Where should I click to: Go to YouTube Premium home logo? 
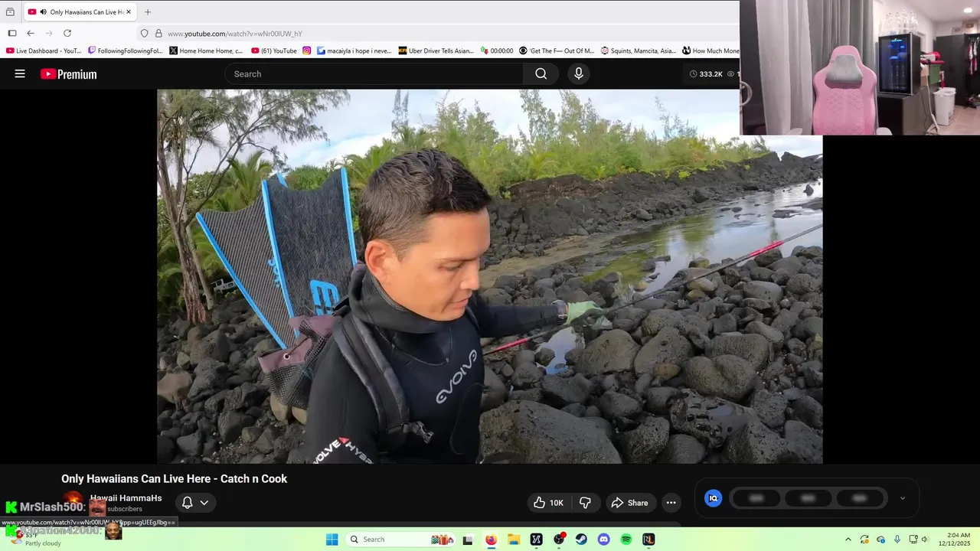point(69,74)
